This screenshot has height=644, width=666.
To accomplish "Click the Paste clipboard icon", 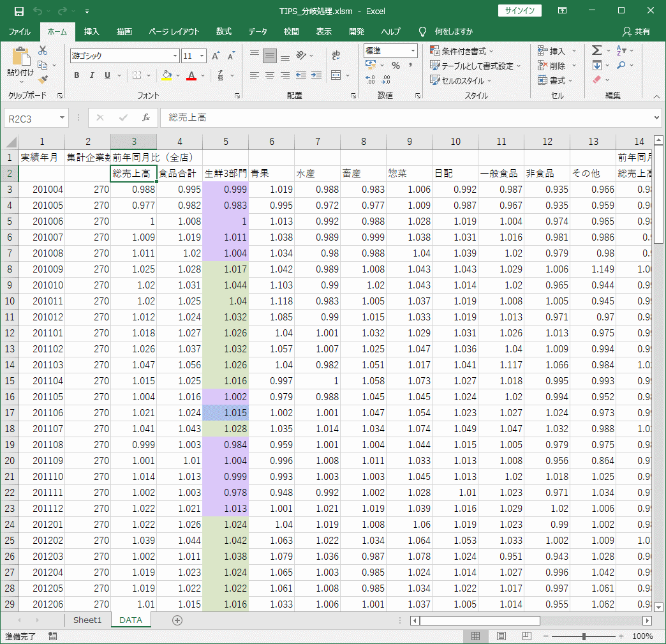I will (x=20, y=57).
